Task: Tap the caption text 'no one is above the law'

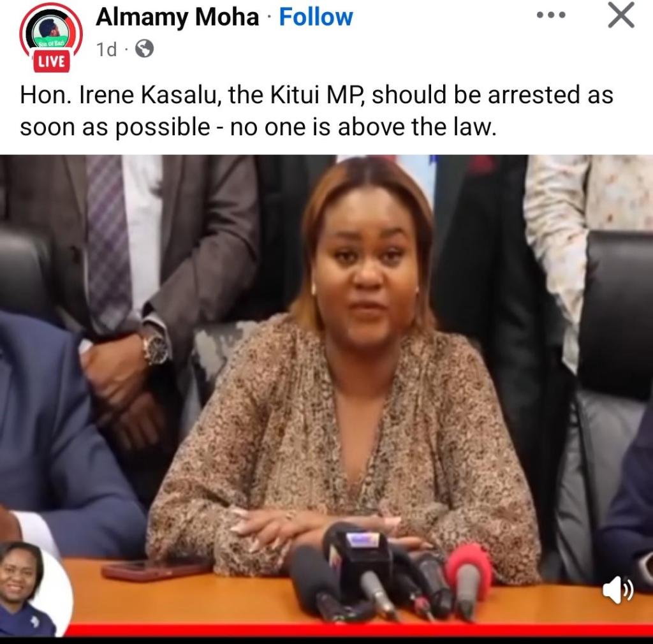Action: [x=363, y=127]
